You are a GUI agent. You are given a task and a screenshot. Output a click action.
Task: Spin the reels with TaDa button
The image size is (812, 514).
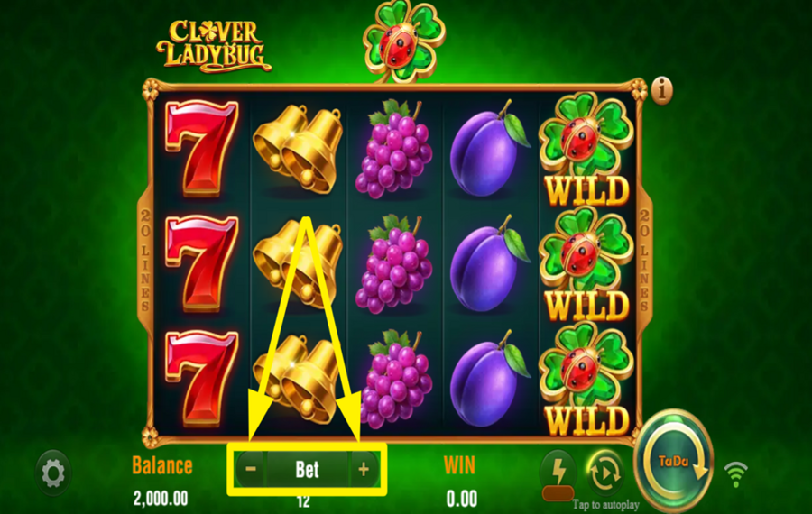pos(674,463)
